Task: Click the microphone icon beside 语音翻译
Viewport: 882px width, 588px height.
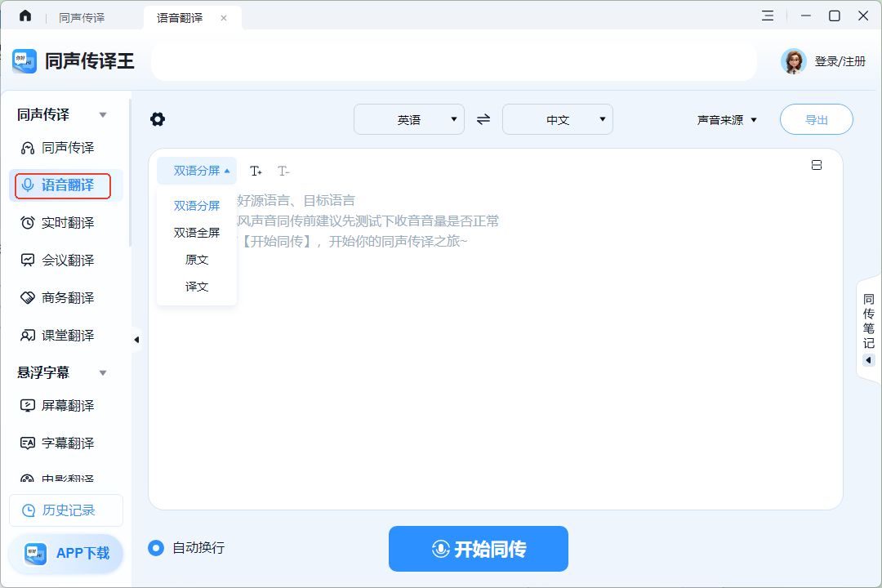Action: point(28,185)
